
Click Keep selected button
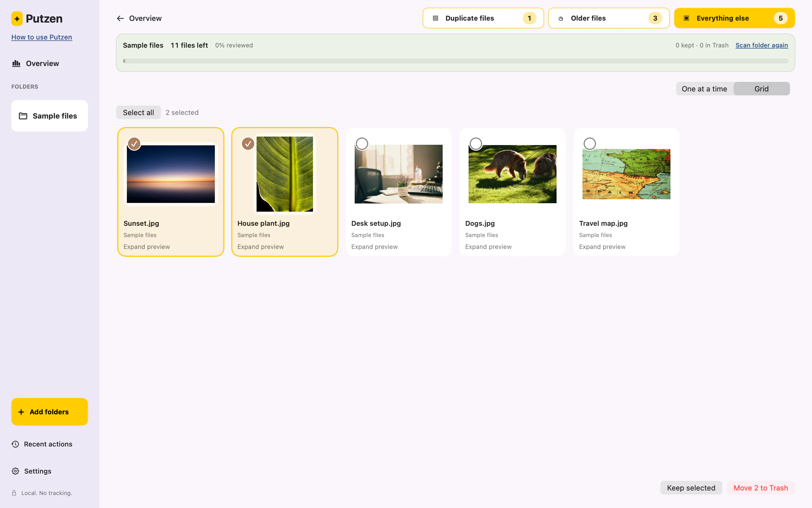(691, 488)
